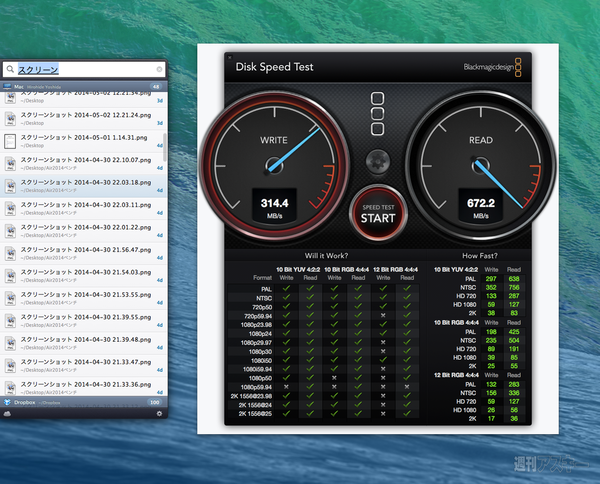This screenshot has width=600, height=484.
Task: Click the magnifier icon in search field
Action: click(x=10, y=69)
